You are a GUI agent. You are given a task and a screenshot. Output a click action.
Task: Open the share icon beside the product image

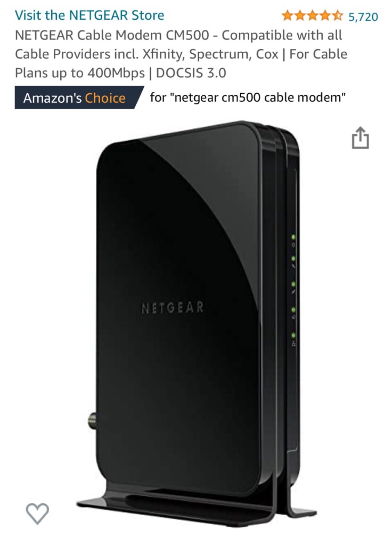tap(360, 137)
